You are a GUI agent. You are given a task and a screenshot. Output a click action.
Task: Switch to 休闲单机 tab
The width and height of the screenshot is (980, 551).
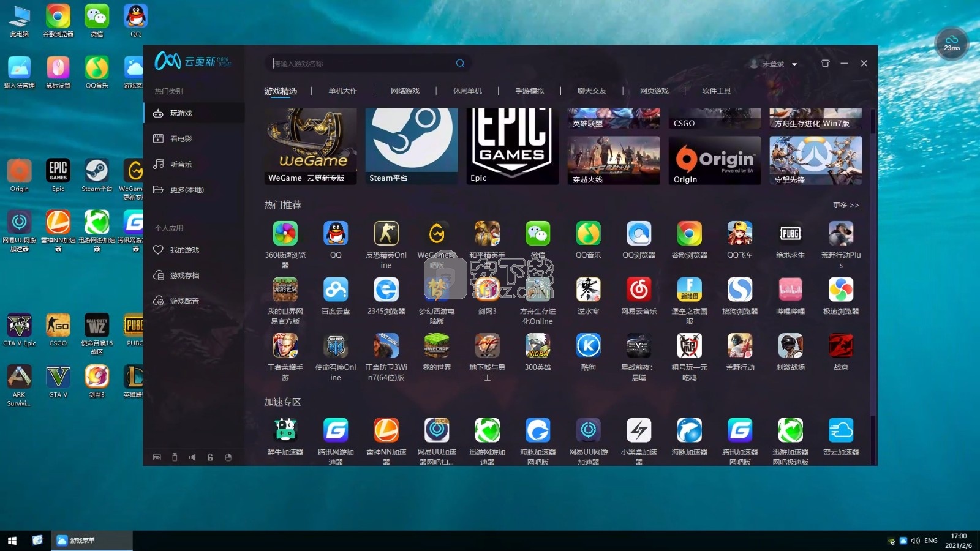coord(467,91)
